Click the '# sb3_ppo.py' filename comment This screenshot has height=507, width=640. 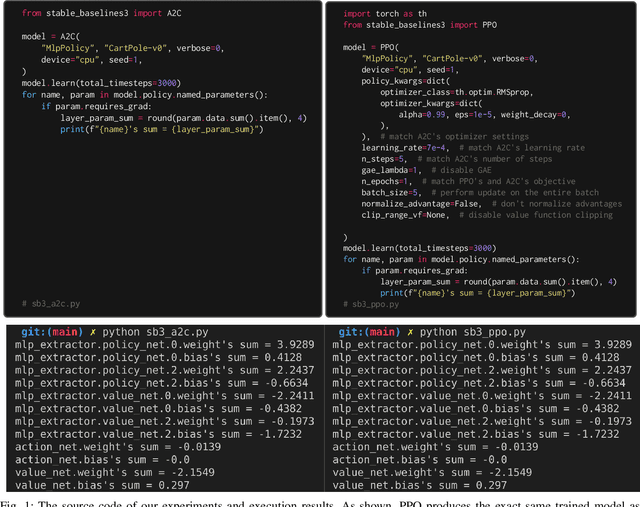click(372, 303)
